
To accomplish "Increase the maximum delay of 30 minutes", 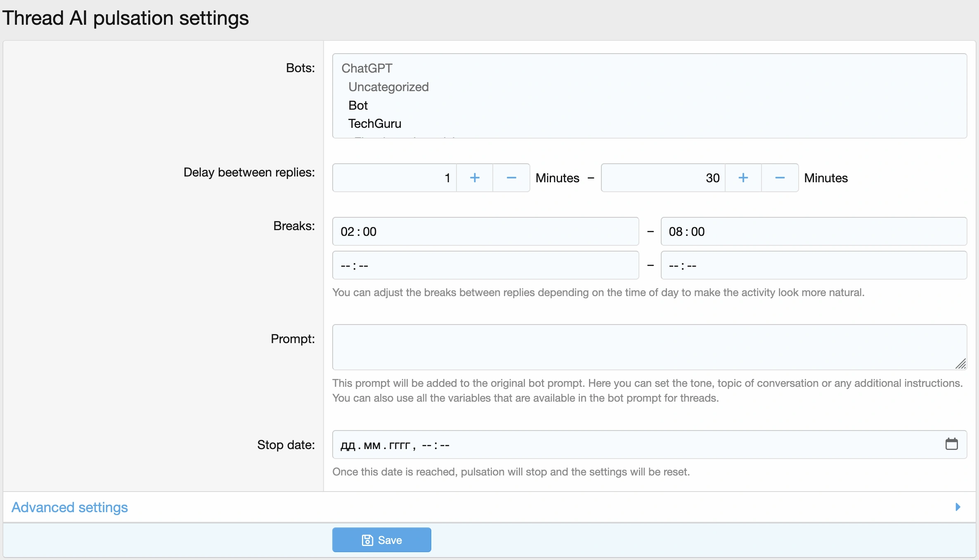I will [743, 178].
